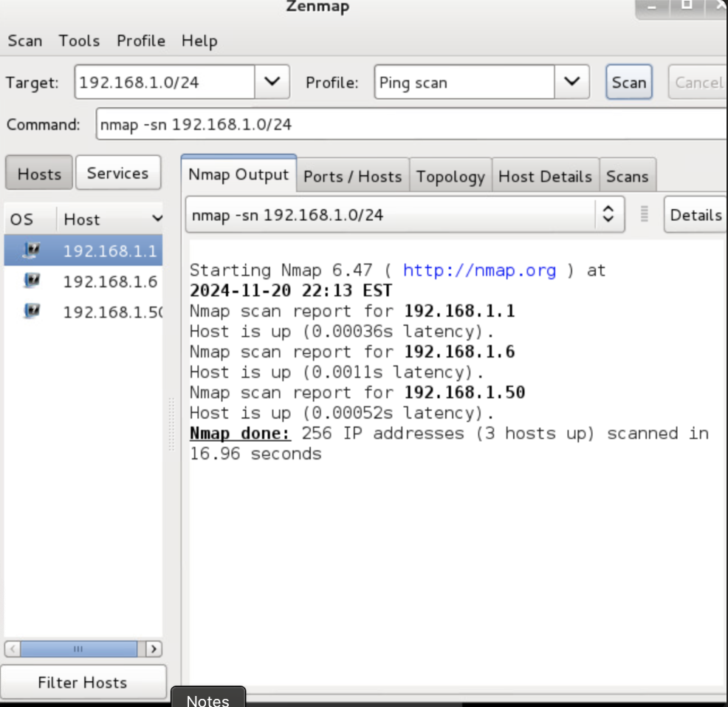This screenshot has width=728, height=707.
Task: Click '16.96 seconds' in the output
Action: (255, 454)
